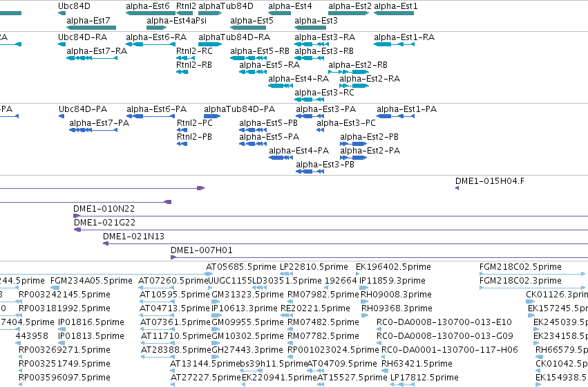The image size is (588, 388).
Task: Click the Rtnl2 gene label
Action: coord(186,6)
